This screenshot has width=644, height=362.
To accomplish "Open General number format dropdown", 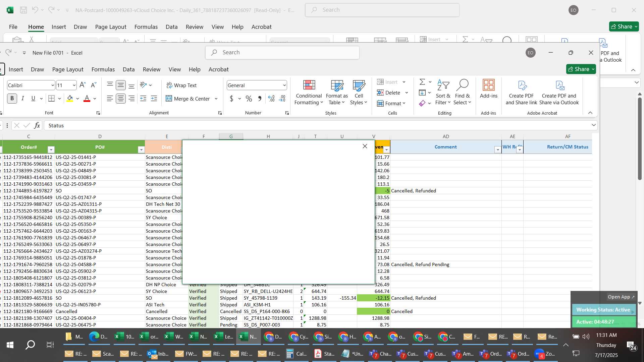I will point(284,85).
